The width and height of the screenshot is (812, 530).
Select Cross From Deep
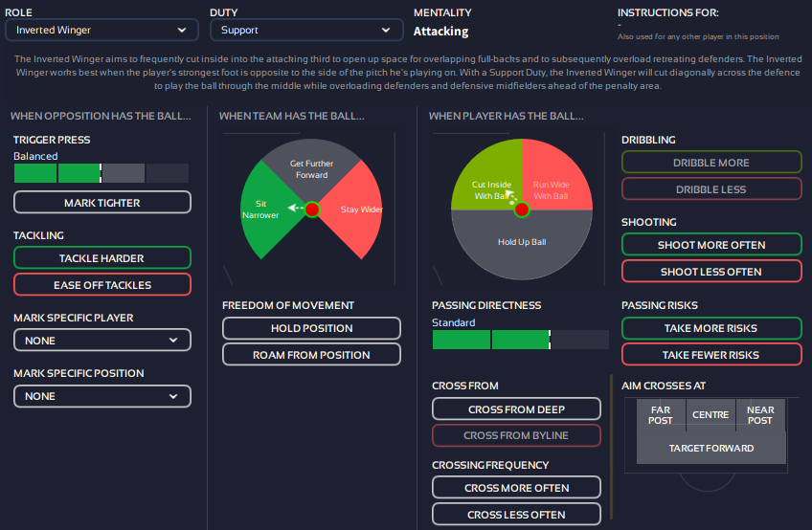point(516,409)
